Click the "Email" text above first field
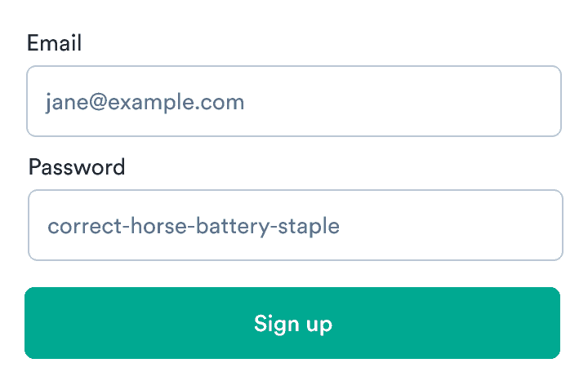The width and height of the screenshot is (588, 385). 55,43
